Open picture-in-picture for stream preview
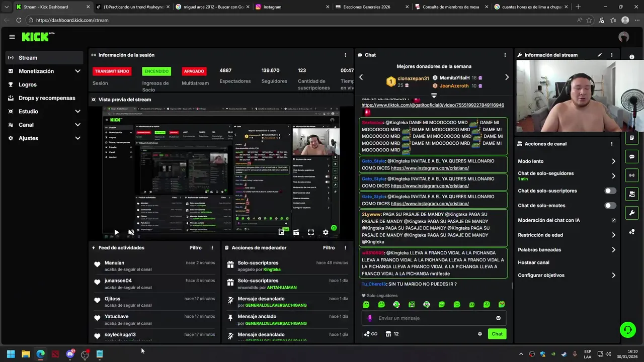This screenshot has height=362, width=644. point(281,232)
